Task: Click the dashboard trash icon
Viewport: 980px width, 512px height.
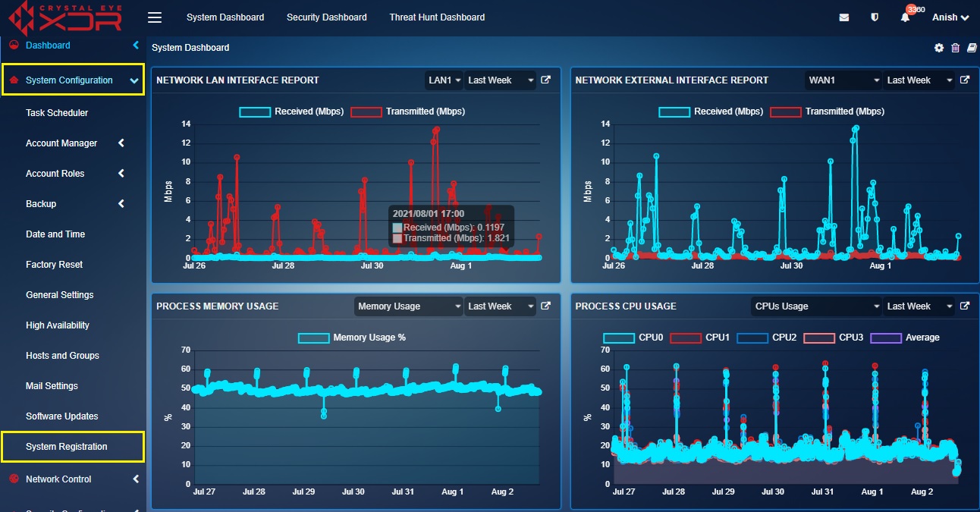Action: click(955, 48)
